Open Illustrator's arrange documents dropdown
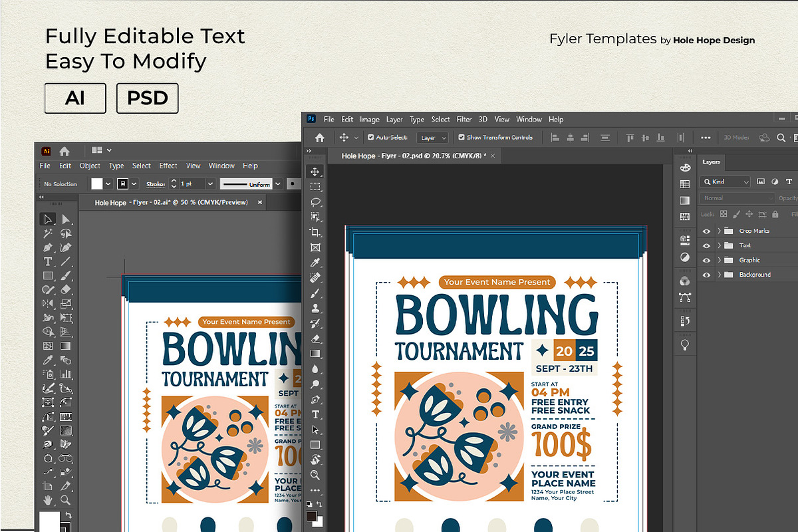The width and height of the screenshot is (798, 532). pyautogui.click(x=102, y=150)
